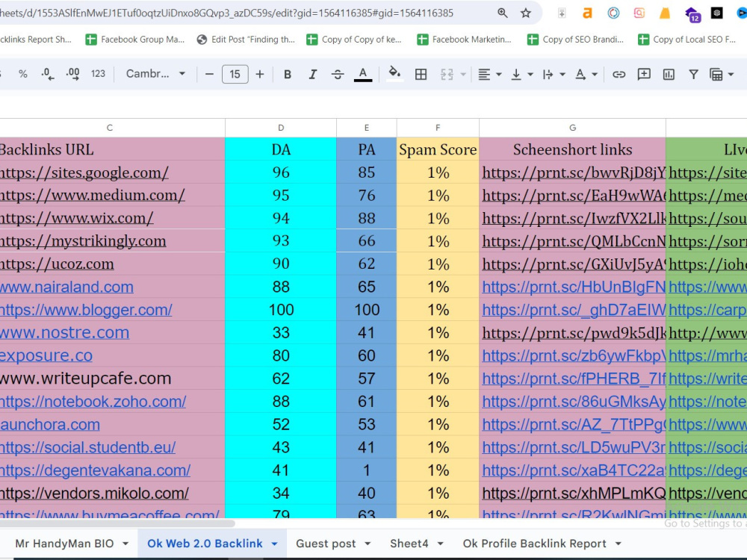Decrease font size with minus button
Image resolution: width=747 pixels, height=560 pixels.
pos(209,74)
